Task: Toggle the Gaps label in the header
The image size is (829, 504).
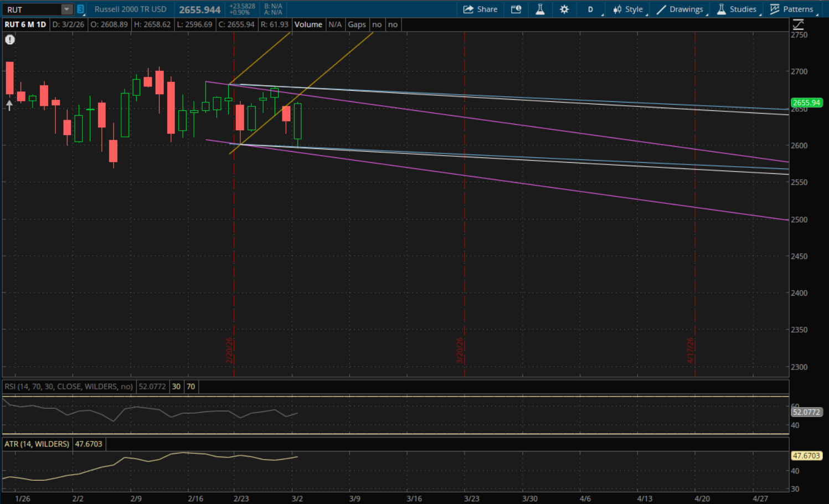Action: tap(357, 24)
